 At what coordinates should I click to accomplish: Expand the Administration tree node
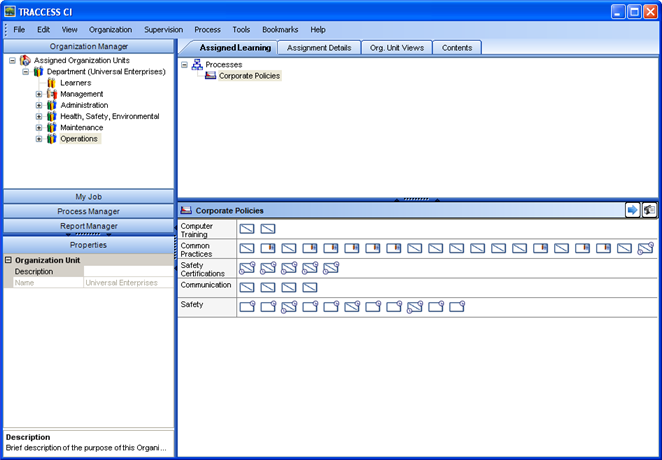(x=39, y=105)
